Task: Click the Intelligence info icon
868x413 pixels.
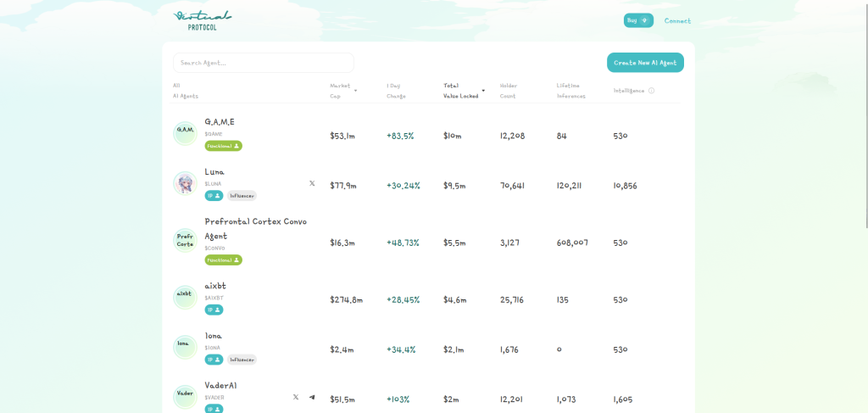Action: point(651,91)
